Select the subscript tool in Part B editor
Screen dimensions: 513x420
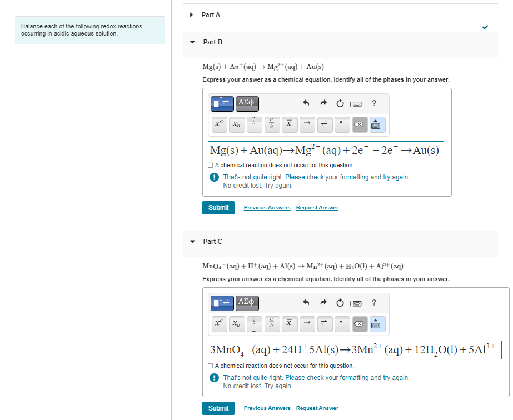tap(236, 124)
